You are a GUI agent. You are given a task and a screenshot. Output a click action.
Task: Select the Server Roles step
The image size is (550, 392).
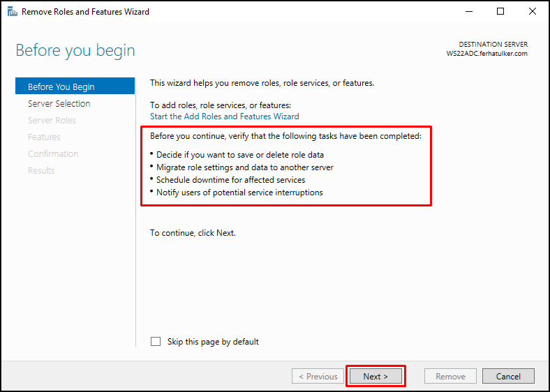pyautogui.click(x=52, y=120)
